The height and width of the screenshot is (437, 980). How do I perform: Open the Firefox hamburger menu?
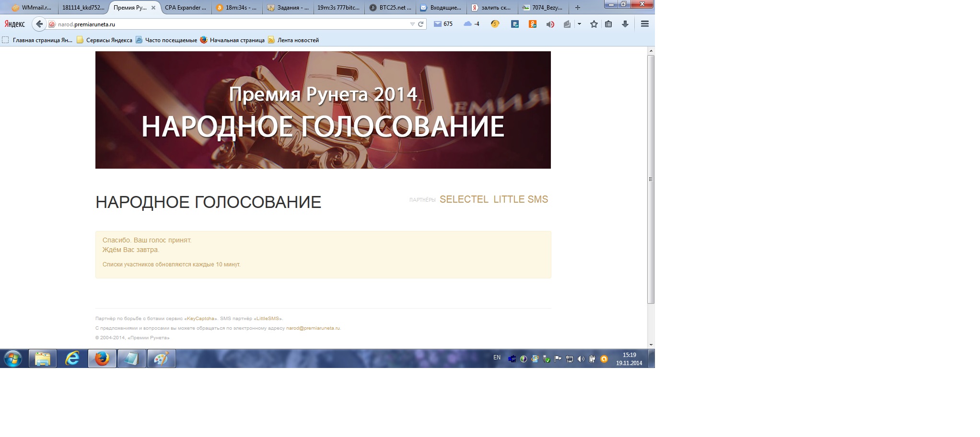645,24
